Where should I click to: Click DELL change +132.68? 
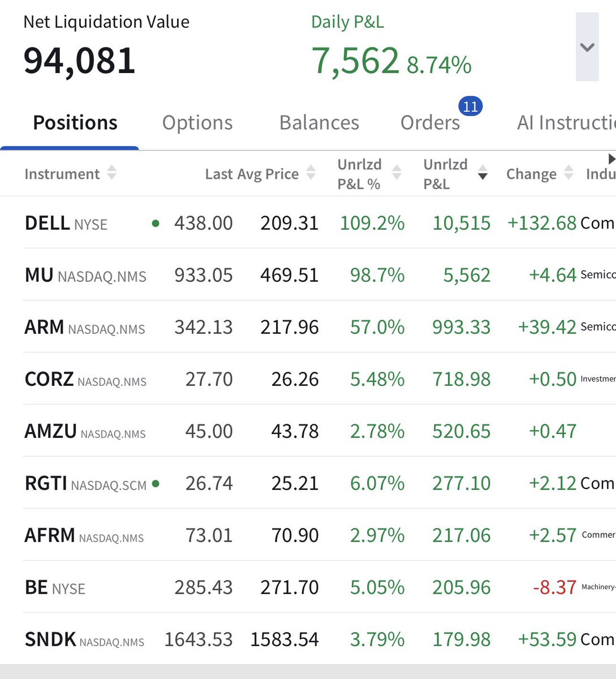pyautogui.click(x=542, y=223)
